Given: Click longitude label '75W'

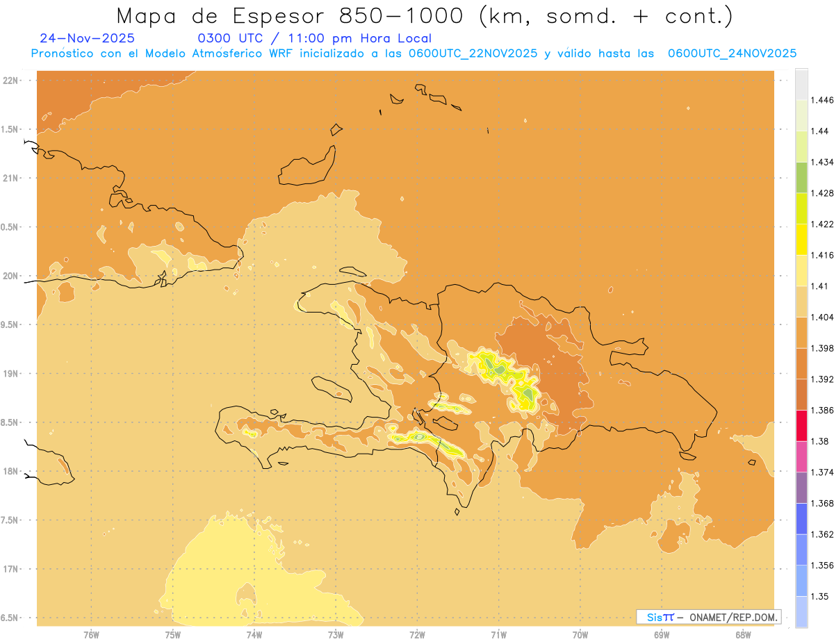Looking at the screenshot, I should (172, 634).
